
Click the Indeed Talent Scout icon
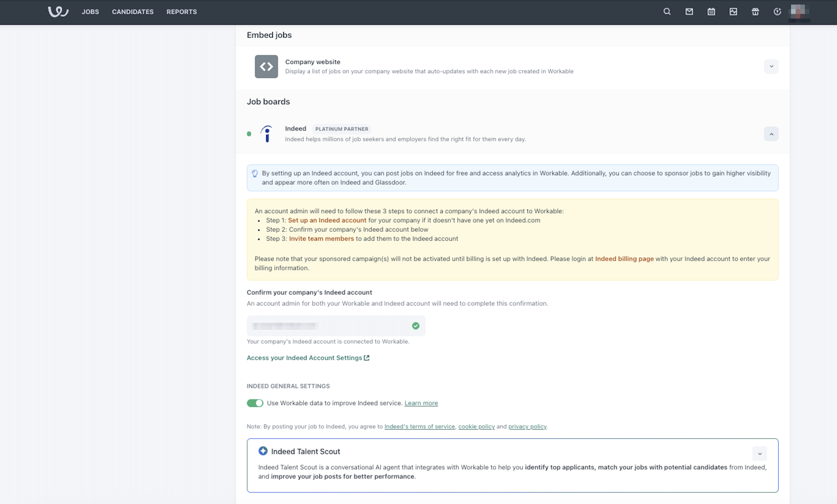(263, 451)
